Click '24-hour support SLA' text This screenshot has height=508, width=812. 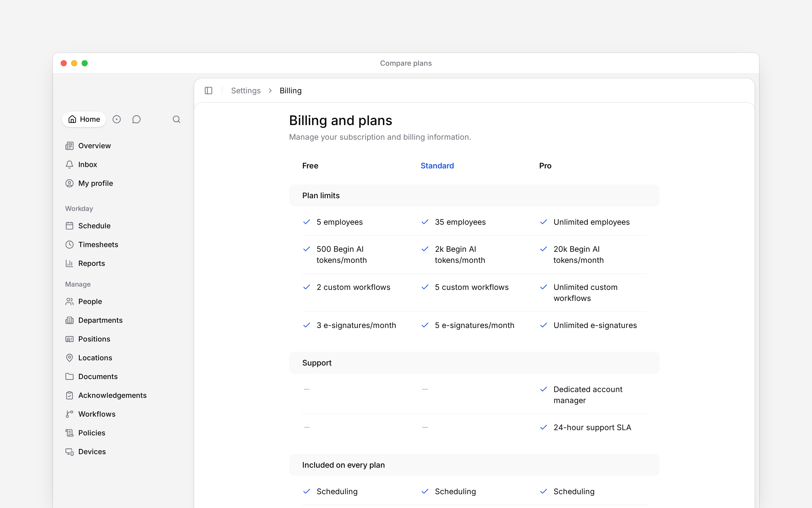[592, 427]
